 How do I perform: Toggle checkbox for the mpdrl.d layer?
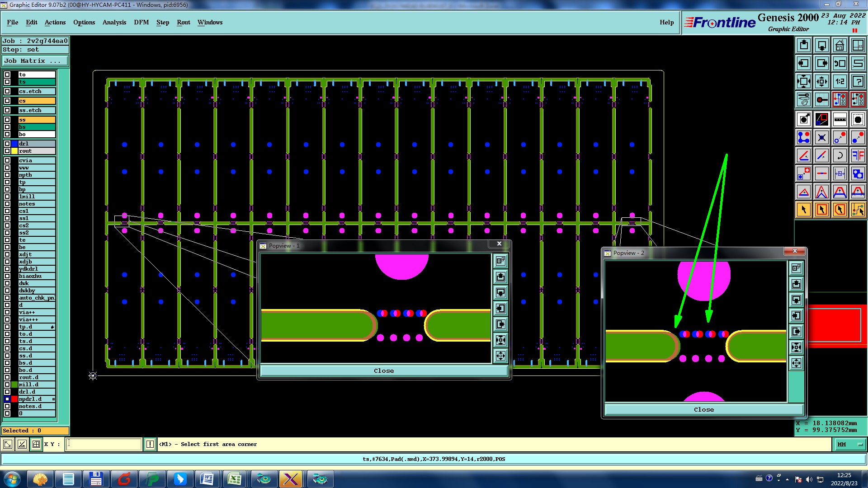7,399
